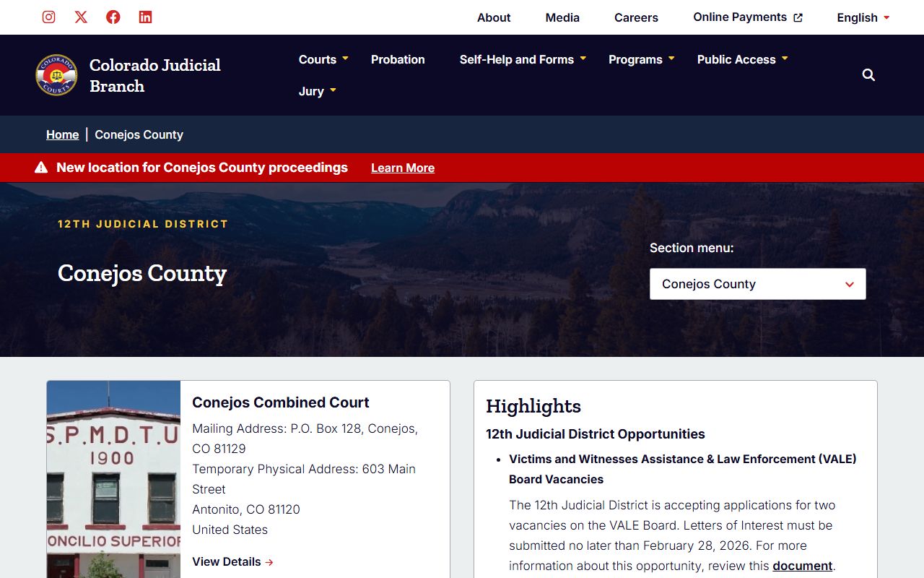924x578 pixels.
Task: Click the alert warning triangle icon
Action: [x=41, y=168]
